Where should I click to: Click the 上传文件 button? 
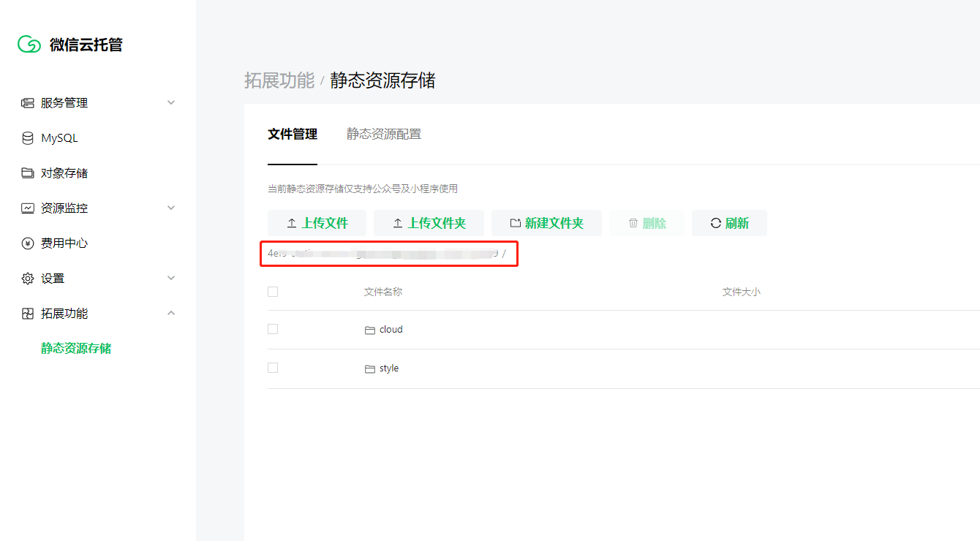pos(317,223)
